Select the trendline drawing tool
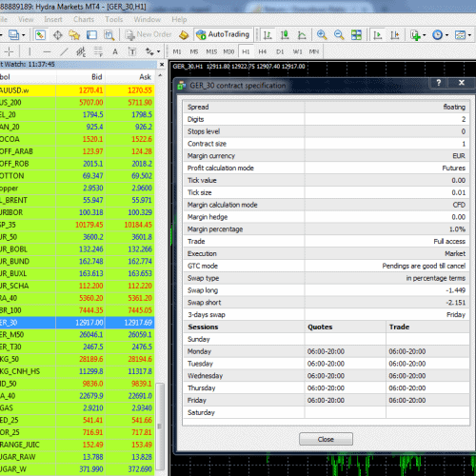This screenshot has height=476, width=476. (x=64, y=51)
